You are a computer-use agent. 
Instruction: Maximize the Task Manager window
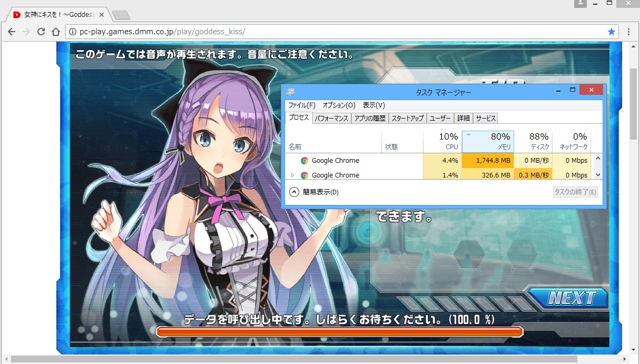coord(573,90)
